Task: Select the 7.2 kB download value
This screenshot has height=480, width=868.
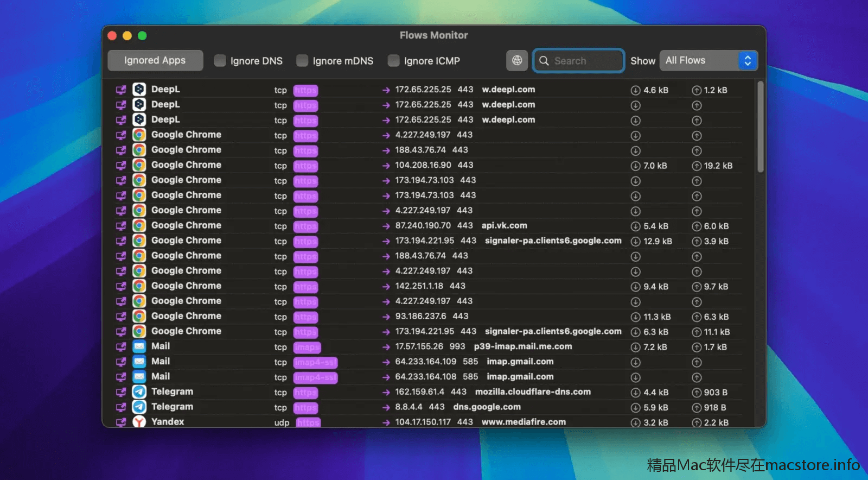Action: pyautogui.click(x=655, y=347)
